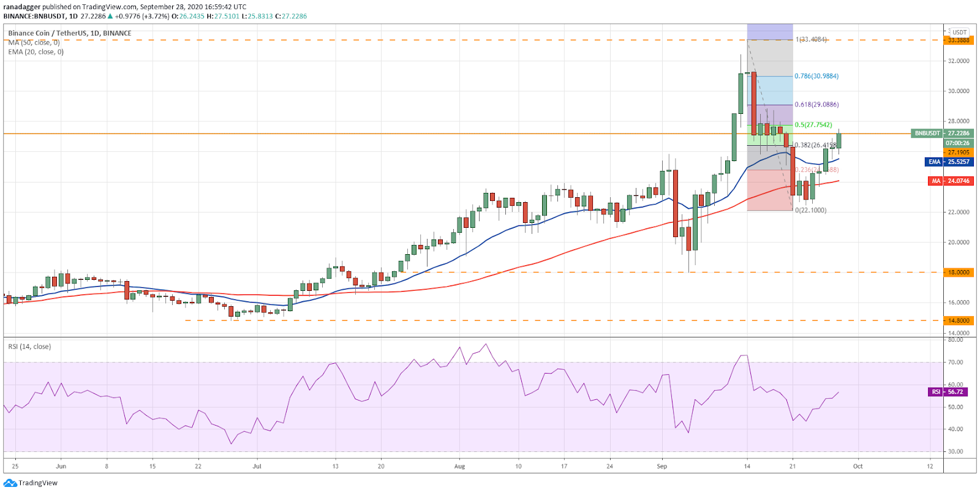This screenshot has height=493, width=980.
Task: Select the Fibonacci 0.786(30.9884) level label
Action: pyautogui.click(x=816, y=76)
